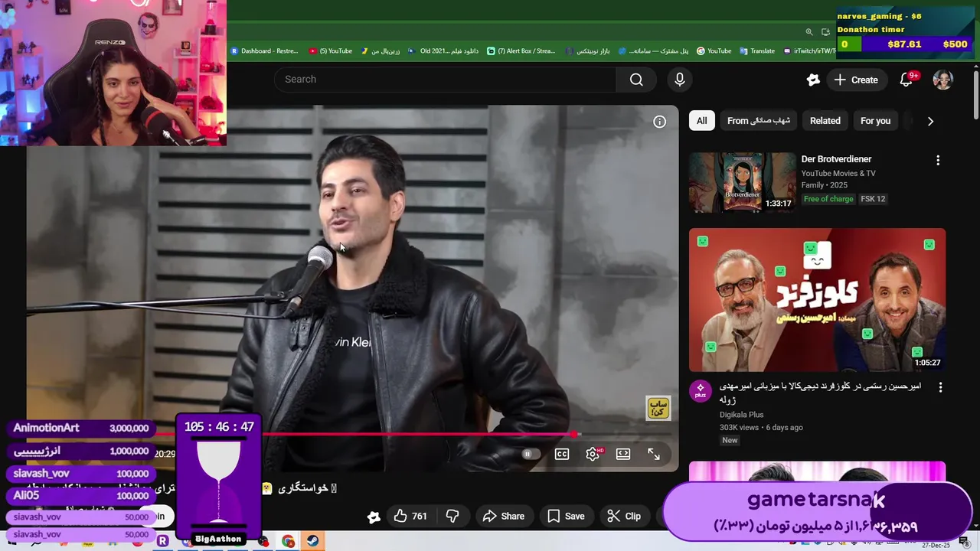Open the Chrome icon in taskbar

tap(288, 541)
